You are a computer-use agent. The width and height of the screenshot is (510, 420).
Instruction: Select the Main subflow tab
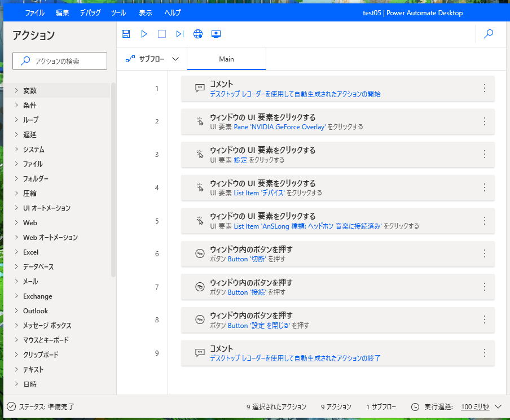226,59
